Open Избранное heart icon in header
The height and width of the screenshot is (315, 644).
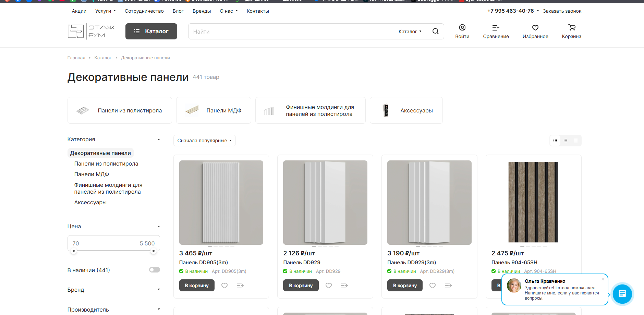tap(535, 28)
